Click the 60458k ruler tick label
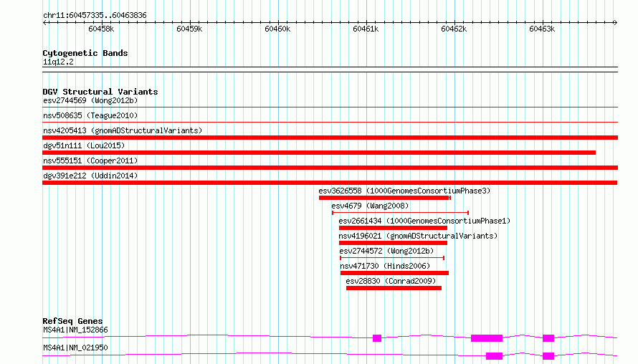The image size is (638, 364). click(101, 29)
